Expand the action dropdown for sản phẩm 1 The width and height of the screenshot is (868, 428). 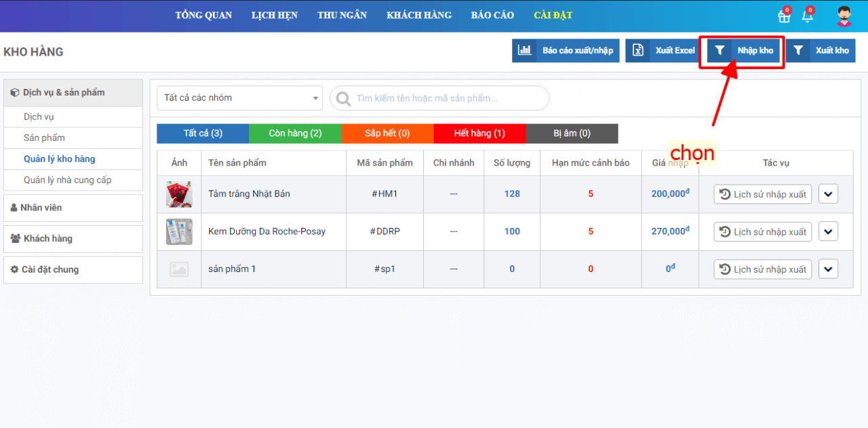click(x=828, y=269)
